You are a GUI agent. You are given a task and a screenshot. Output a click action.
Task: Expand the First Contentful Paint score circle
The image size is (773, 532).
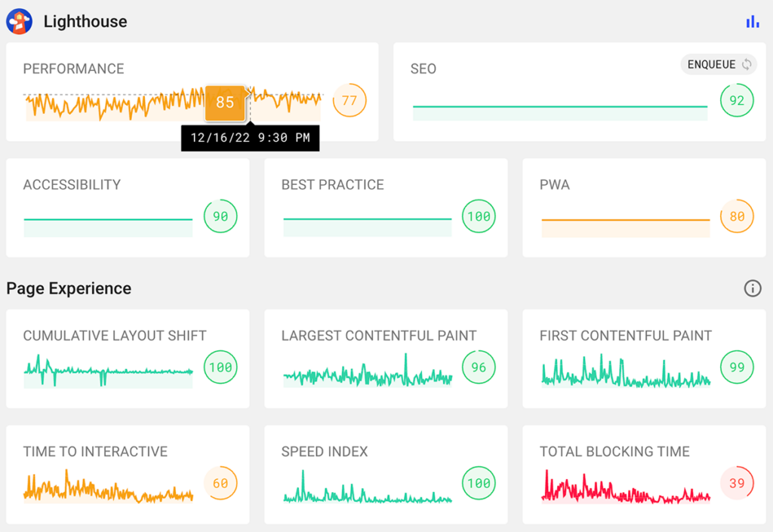tap(736, 367)
